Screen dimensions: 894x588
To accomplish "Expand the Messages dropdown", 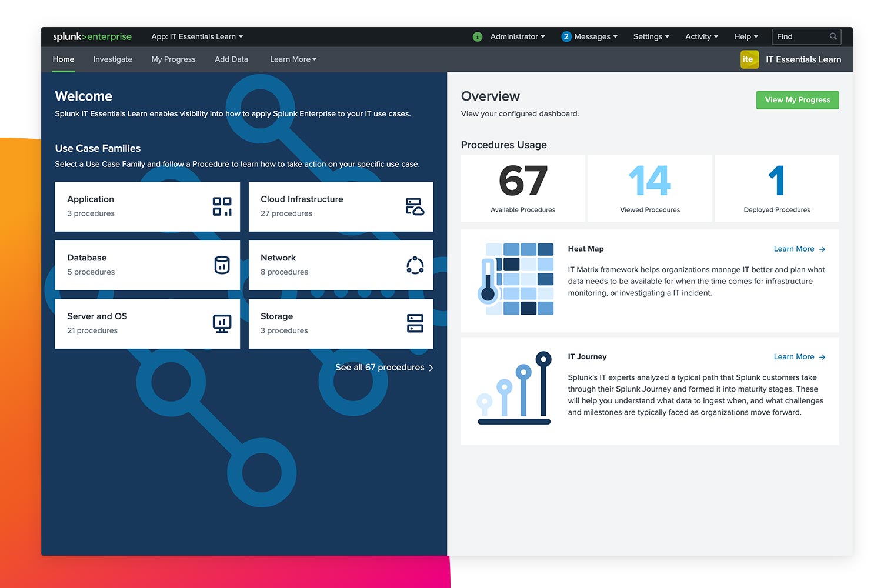I will (596, 36).
